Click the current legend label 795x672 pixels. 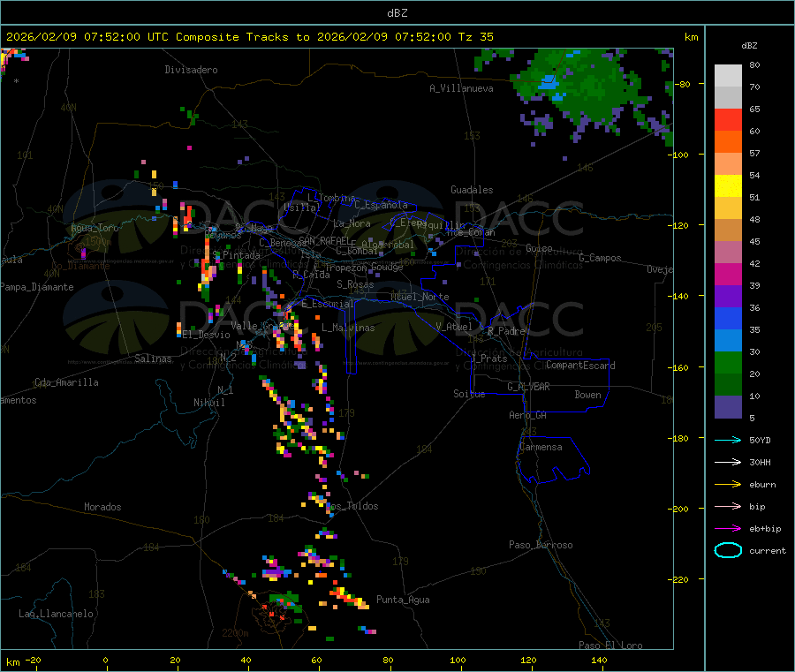click(768, 550)
